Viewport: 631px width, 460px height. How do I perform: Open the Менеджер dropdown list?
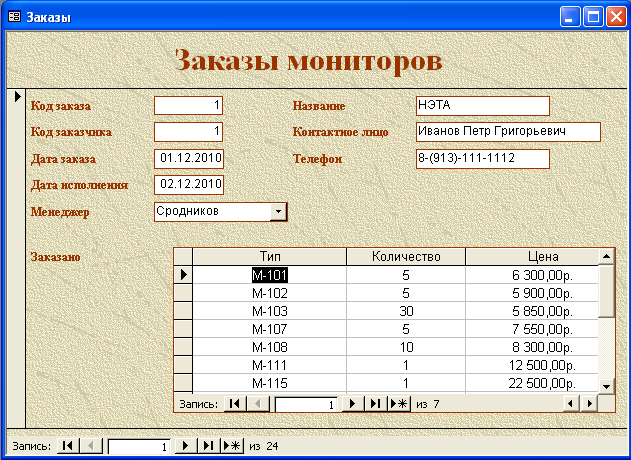(278, 211)
